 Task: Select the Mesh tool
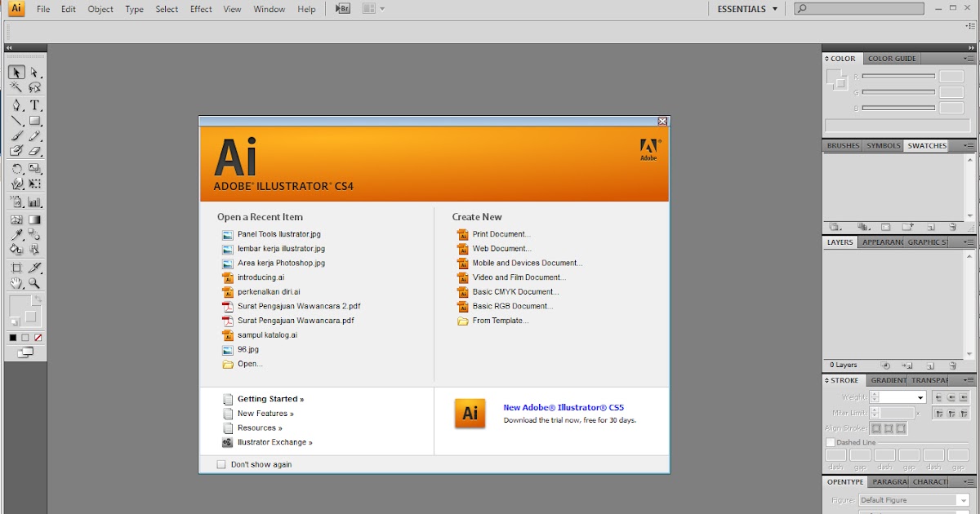(x=16, y=219)
